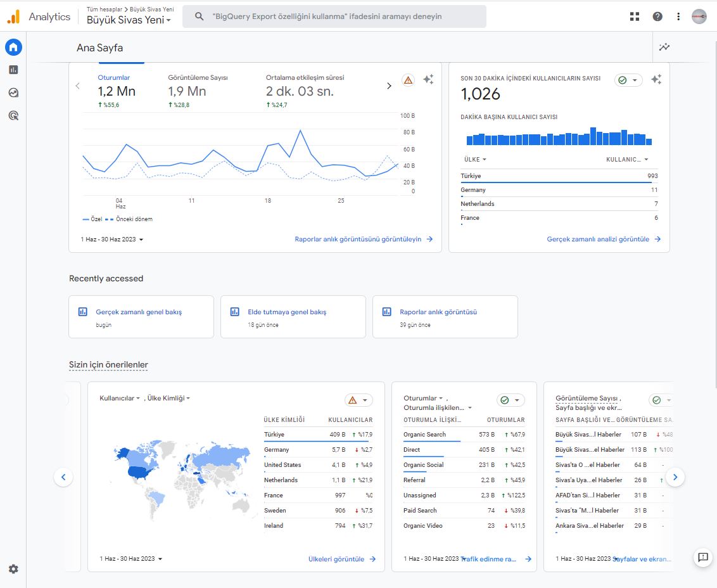This screenshot has height=588, width=717.
Task: Open the Elde tutmaya genel bakış card
Action: click(293, 316)
